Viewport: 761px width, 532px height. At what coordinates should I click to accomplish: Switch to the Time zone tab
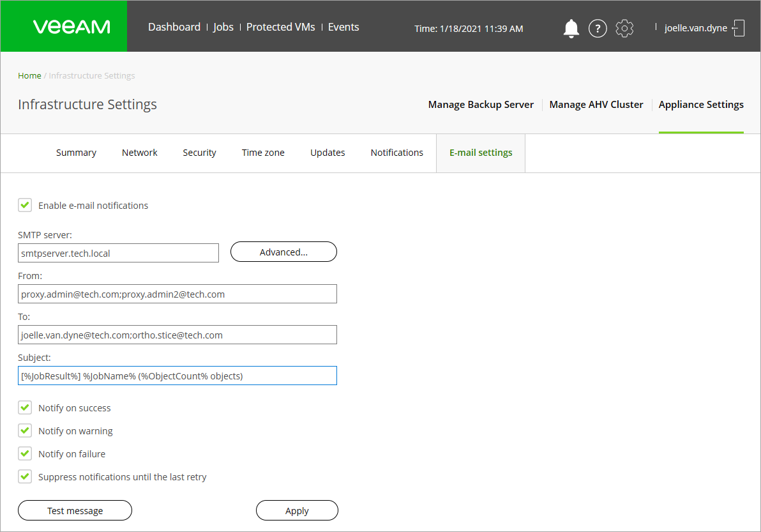(263, 153)
